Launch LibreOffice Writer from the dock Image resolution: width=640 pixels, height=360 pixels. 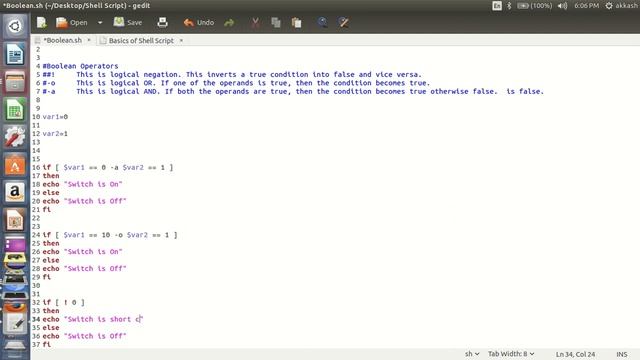click(15, 54)
